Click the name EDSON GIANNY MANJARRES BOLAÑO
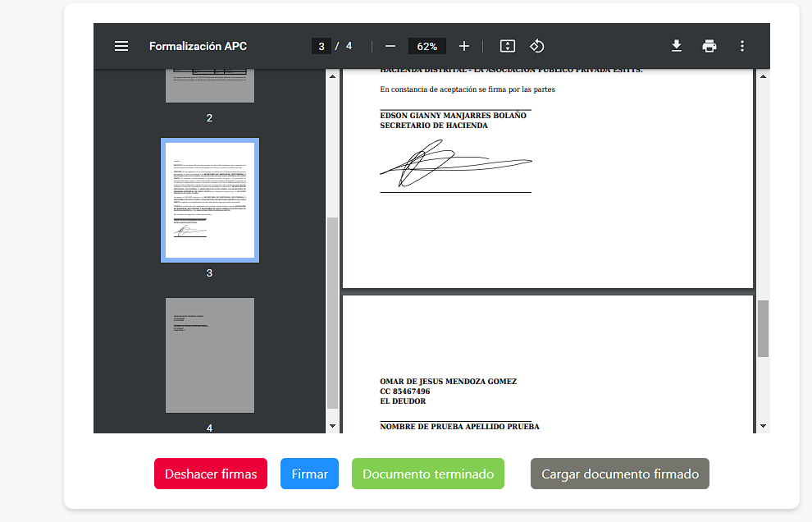Viewport: 812px width, 522px height. 453,116
